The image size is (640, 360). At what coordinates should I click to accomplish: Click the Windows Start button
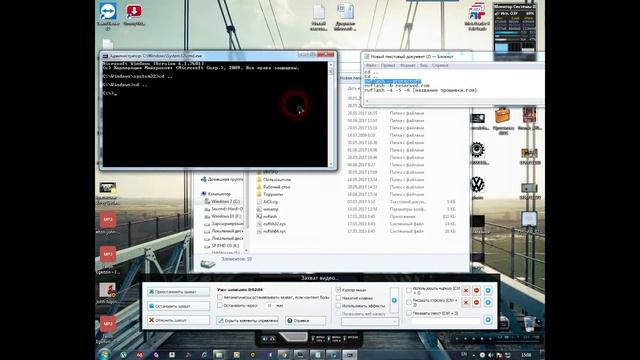pos(104,354)
